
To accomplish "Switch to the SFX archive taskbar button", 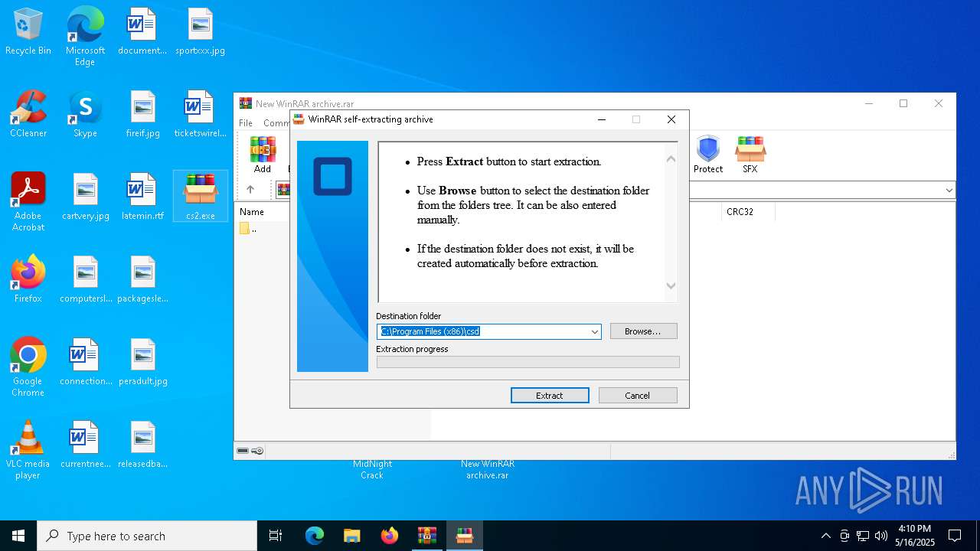I will [x=464, y=536].
